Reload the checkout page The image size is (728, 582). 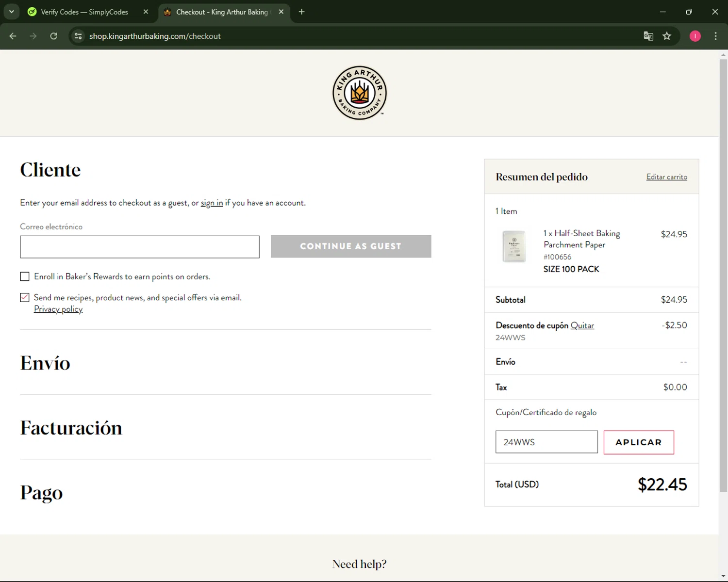tap(54, 36)
